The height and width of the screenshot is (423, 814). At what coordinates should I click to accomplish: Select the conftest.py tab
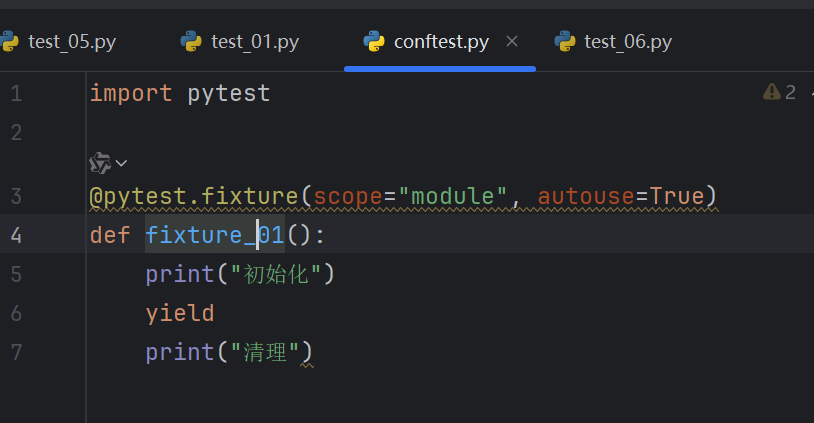coord(441,42)
